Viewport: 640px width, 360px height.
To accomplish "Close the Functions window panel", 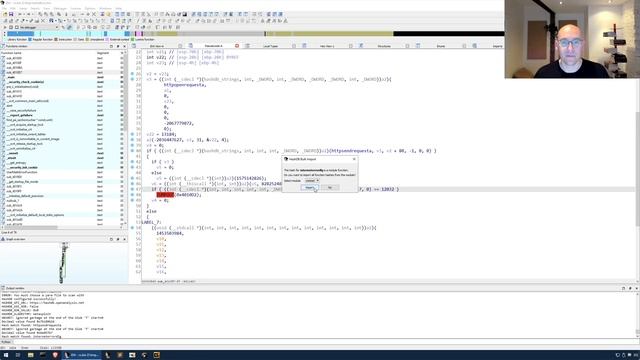I will [124, 46].
